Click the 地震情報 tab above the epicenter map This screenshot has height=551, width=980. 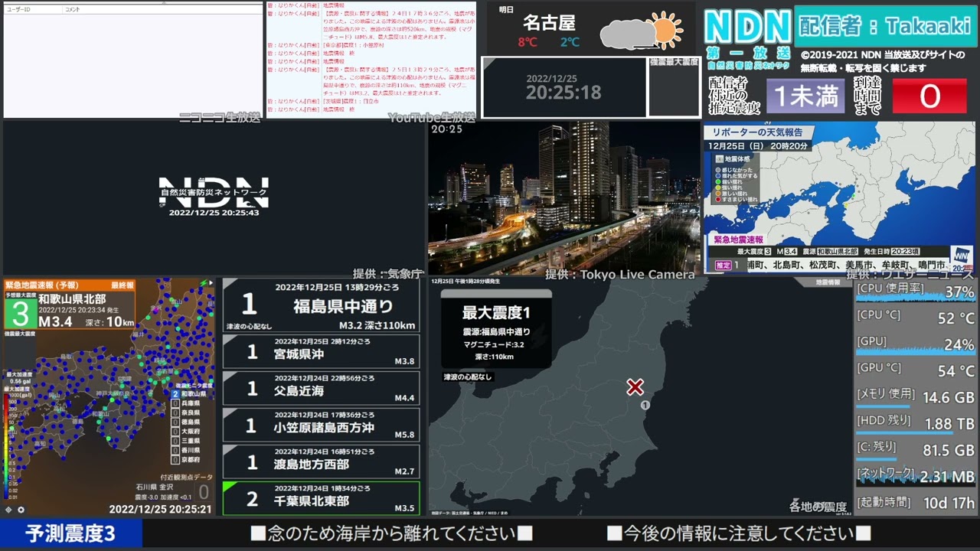(828, 282)
